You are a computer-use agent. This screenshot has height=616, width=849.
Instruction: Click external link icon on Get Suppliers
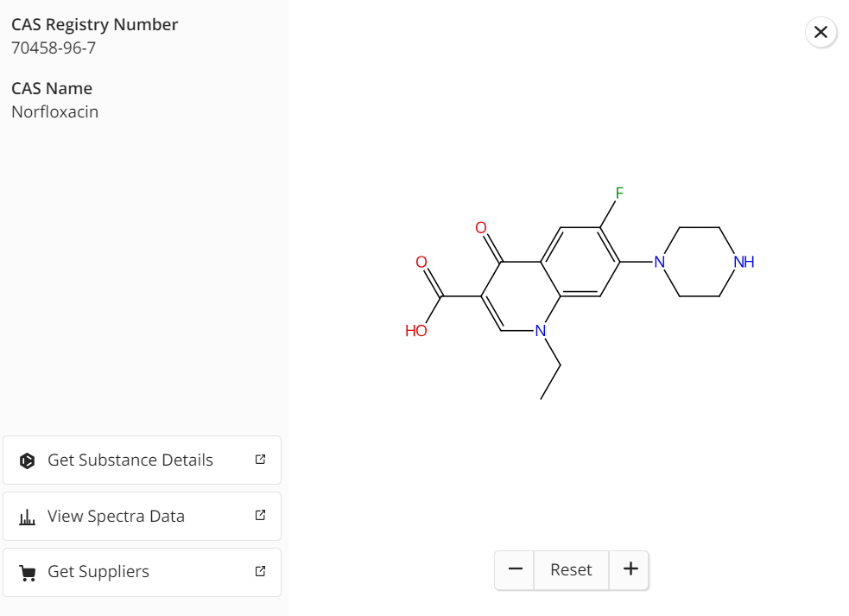coord(261,571)
